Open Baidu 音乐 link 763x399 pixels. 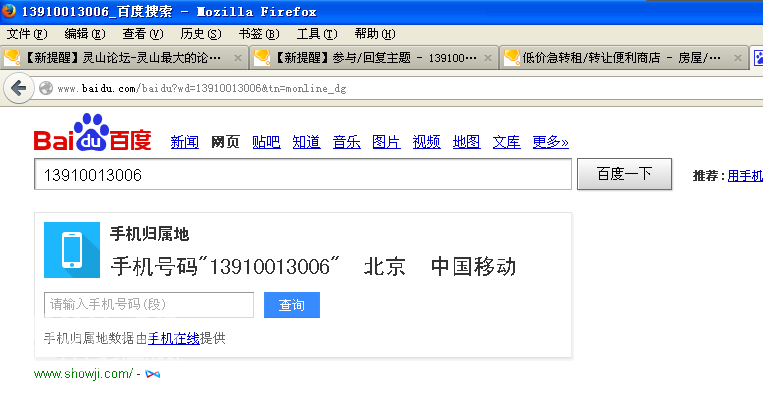pyautogui.click(x=346, y=142)
